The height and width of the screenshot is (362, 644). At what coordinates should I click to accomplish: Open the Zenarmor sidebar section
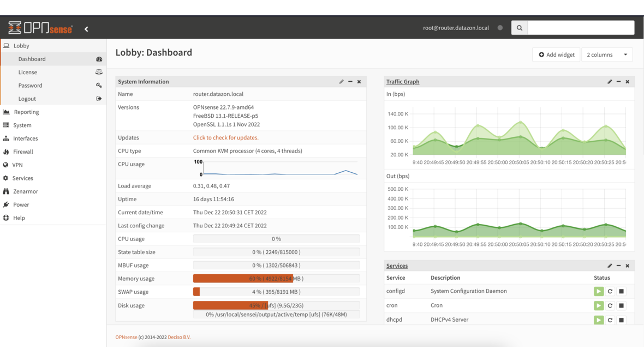[26, 191]
